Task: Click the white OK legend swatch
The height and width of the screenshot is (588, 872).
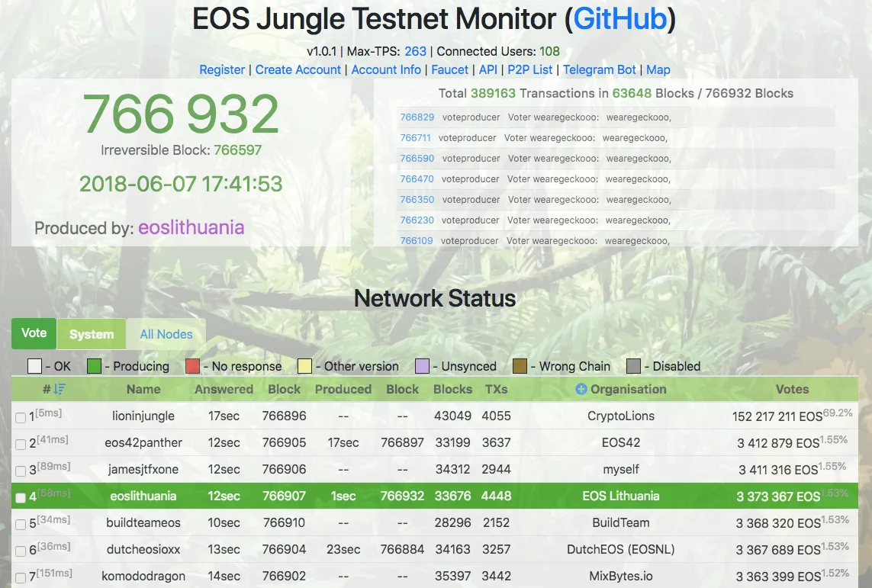Action: tap(34, 366)
